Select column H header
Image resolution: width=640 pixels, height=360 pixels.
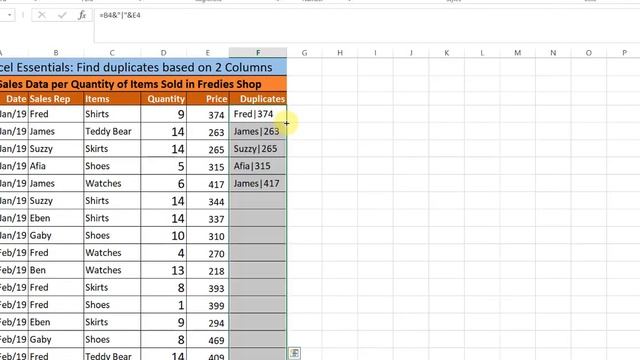[x=340, y=53]
